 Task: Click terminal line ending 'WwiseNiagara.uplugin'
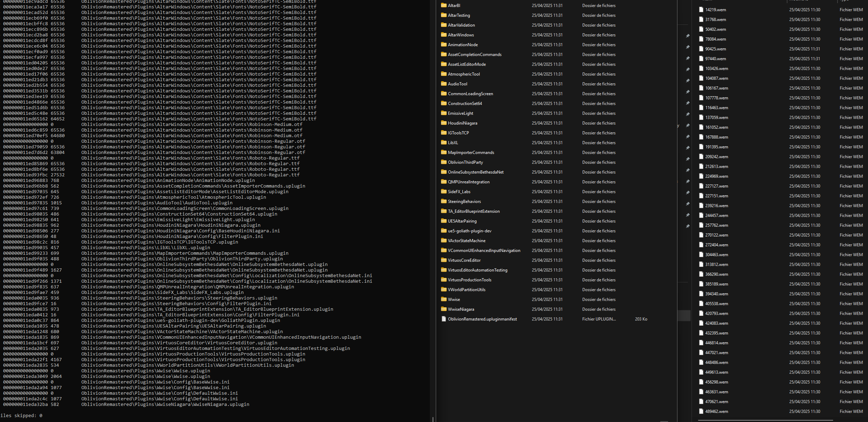tap(126, 405)
